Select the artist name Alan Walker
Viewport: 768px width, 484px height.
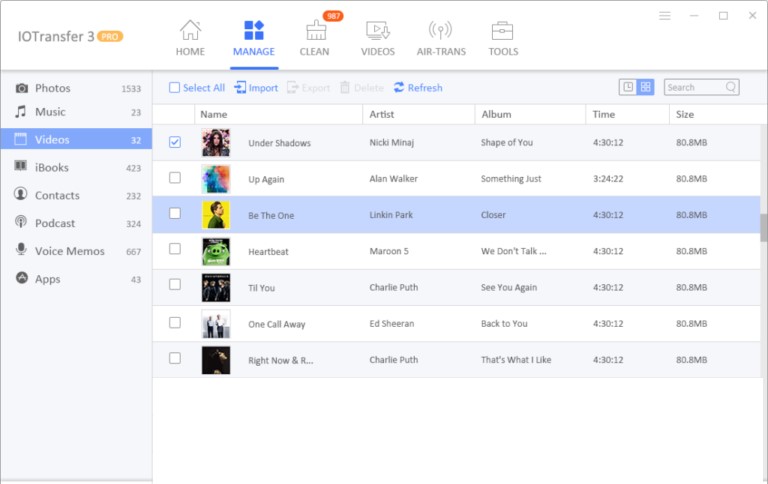393,179
